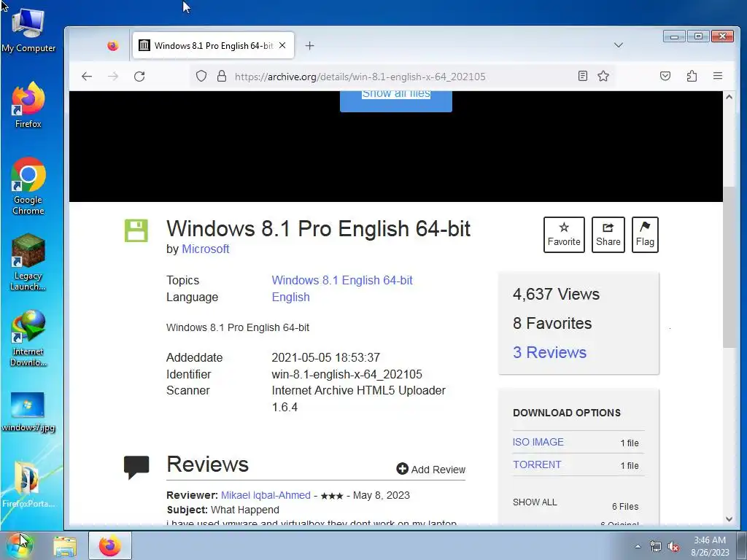Open tracking protection shield icon
This screenshot has height=560, width=747.
(x=201, y=76)
